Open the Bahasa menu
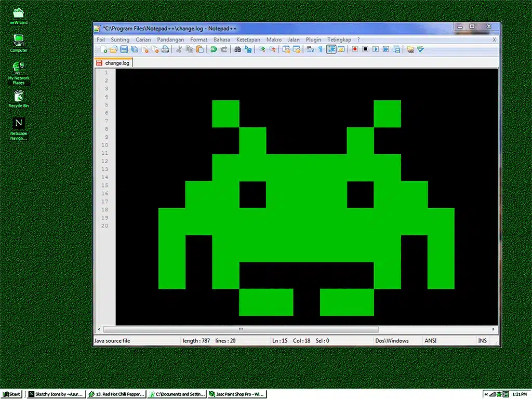Image resolution: width=532 pixels, height=399 pixels. (221, 39)
